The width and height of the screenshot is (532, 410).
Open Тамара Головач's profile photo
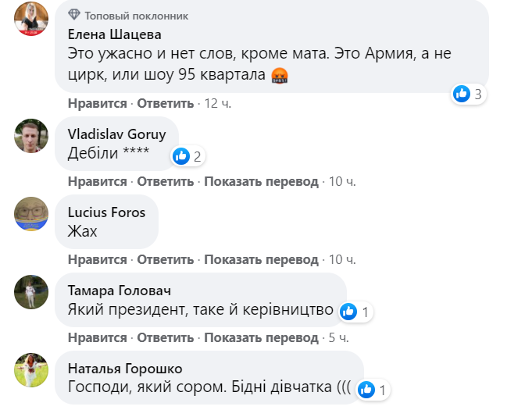click(x=33, y=291)
